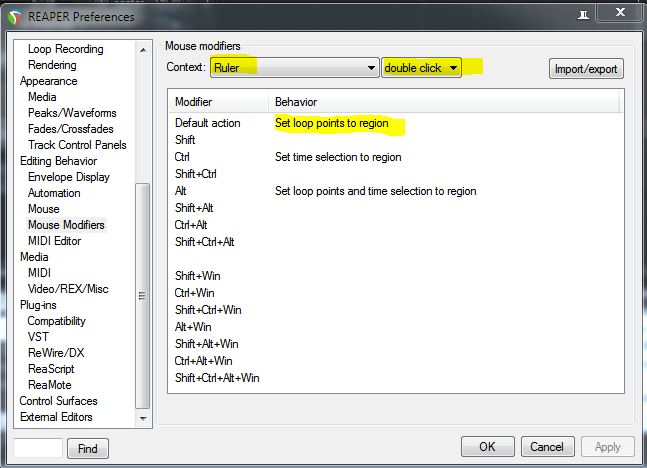Screen dimensions: 647x468
Task: Select MIDI page under Media
Action: (x=40, y=273)
